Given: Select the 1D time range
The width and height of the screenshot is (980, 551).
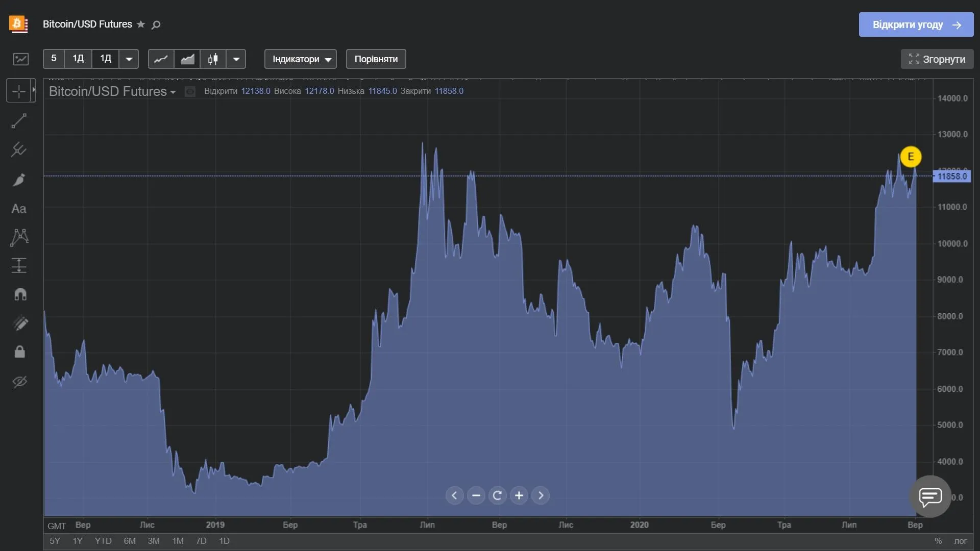Looking at the screenshot, I should point(224,541).
